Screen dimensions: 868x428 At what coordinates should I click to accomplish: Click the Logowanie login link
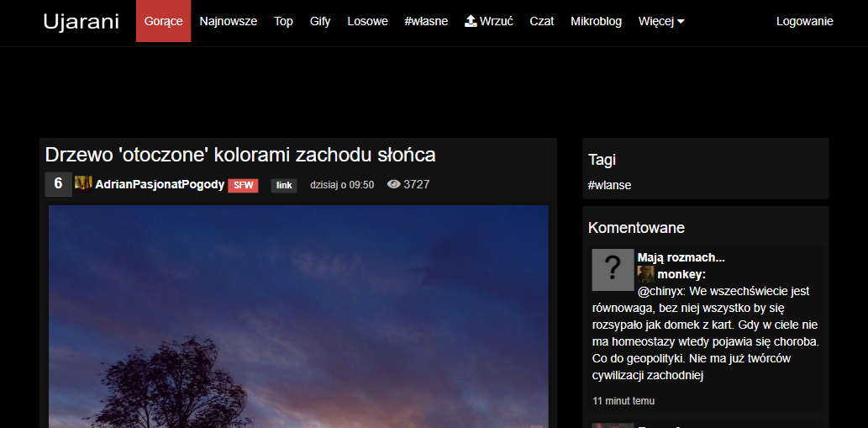[804, 21]
